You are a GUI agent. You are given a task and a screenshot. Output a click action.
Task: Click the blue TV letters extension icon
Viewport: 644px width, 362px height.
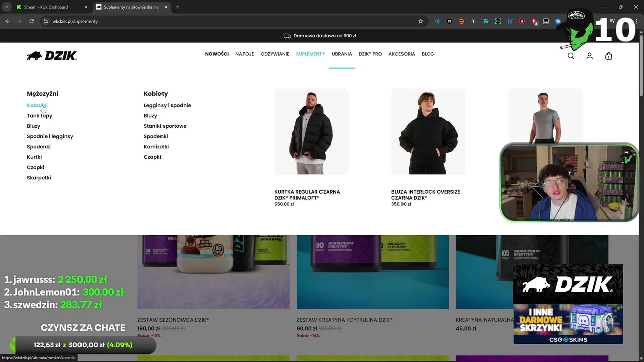(x=510, y=21)
